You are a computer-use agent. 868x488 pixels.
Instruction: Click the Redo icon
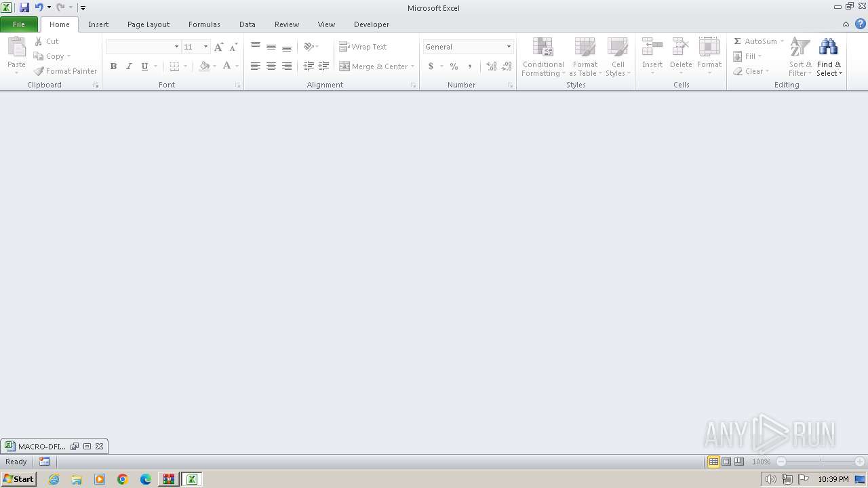point(60,7)
